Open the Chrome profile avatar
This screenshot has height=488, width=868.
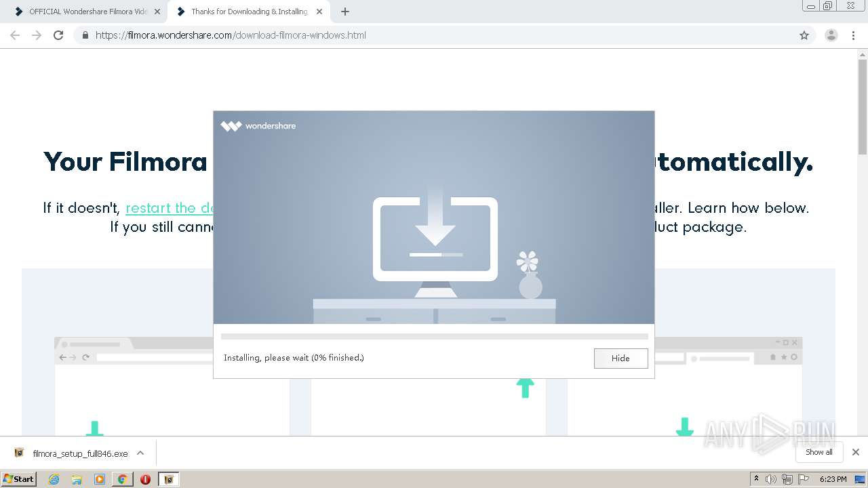[x=831, y=35]
